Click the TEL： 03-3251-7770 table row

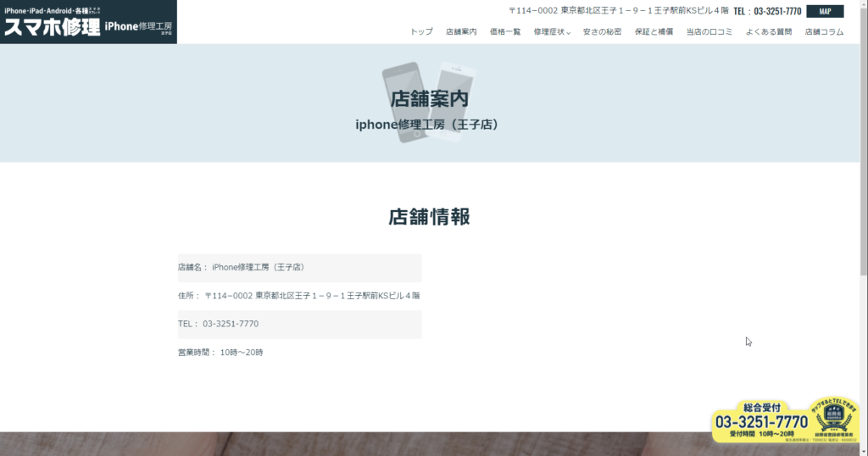[299, 324]
